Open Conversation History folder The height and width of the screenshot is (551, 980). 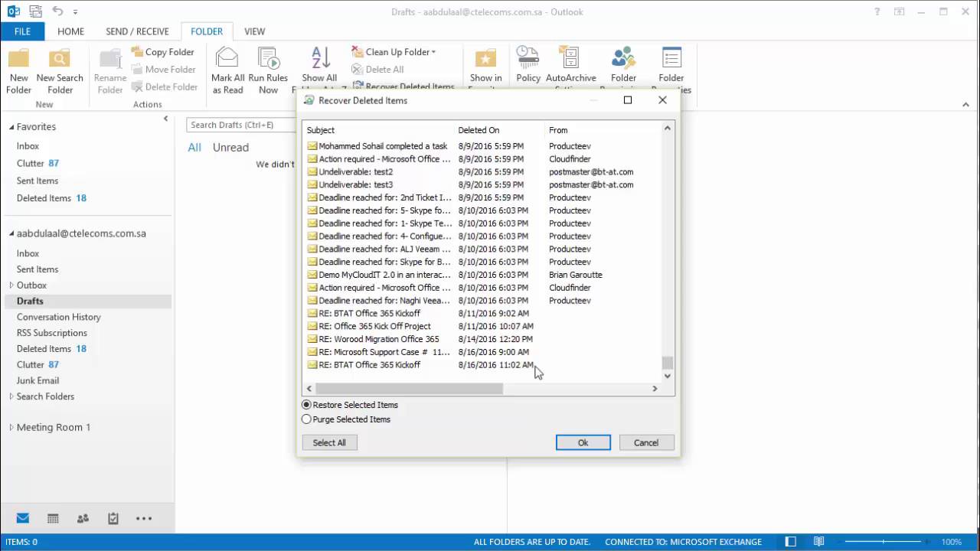pyautogui.click(x=59, y=317)
